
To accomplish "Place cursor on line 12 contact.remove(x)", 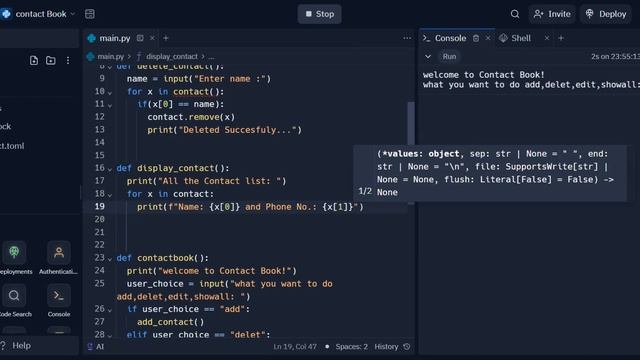I will click(191, 117).
